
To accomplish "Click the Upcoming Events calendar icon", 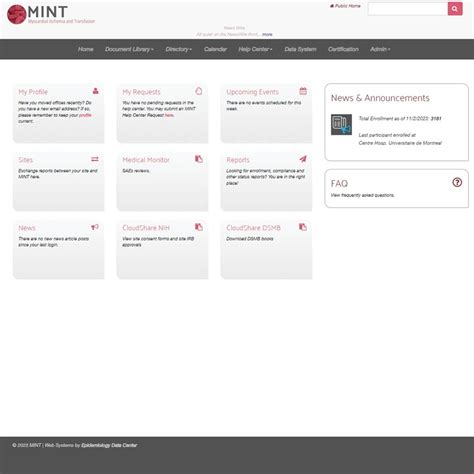I will click(x=303, y=91).
